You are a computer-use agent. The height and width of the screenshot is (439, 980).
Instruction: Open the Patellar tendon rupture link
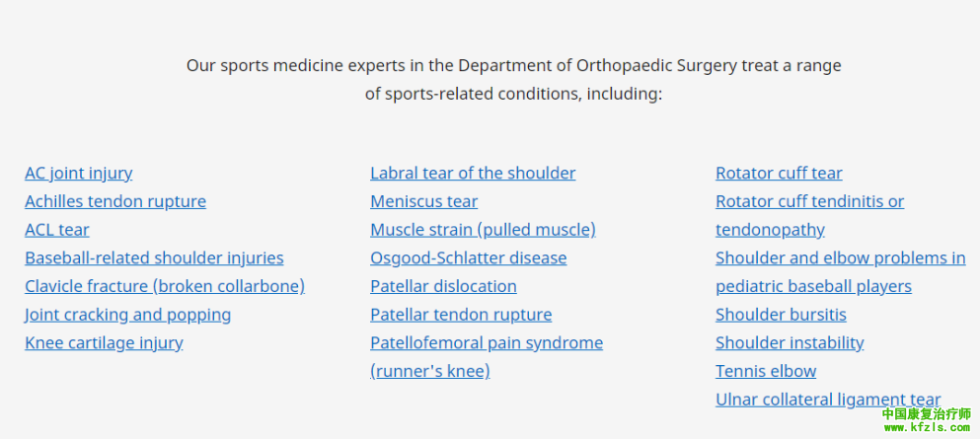pyautogui.click(x=461, y=314)
